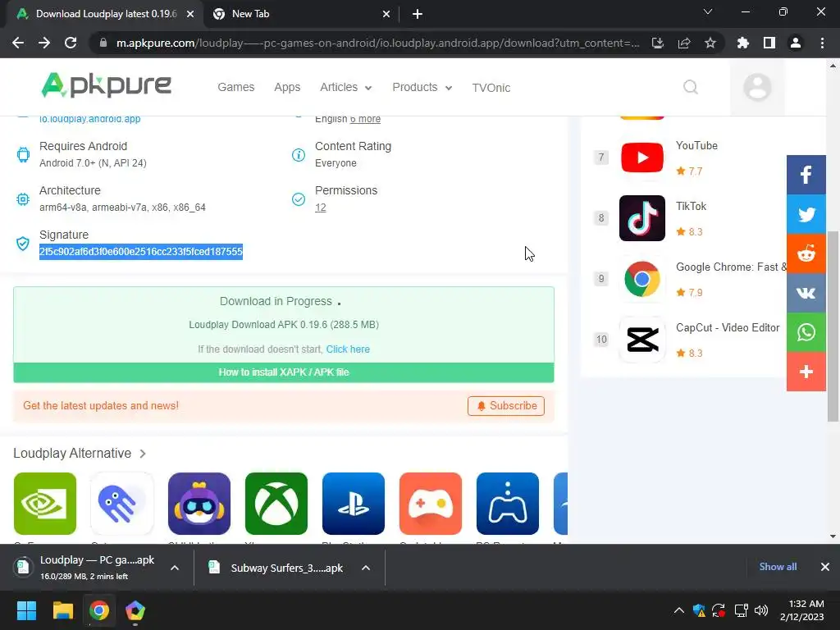Open a new browser tab

[418, 14]
